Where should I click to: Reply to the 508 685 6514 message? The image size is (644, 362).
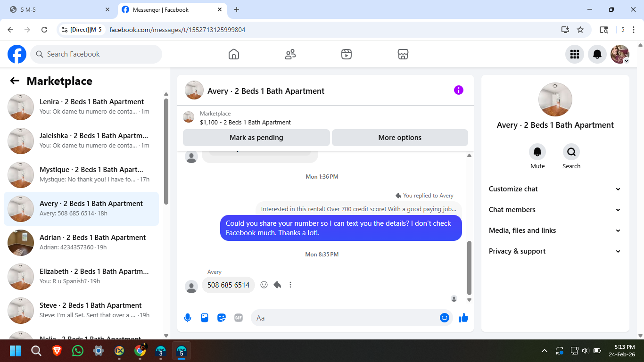[277, 285]
